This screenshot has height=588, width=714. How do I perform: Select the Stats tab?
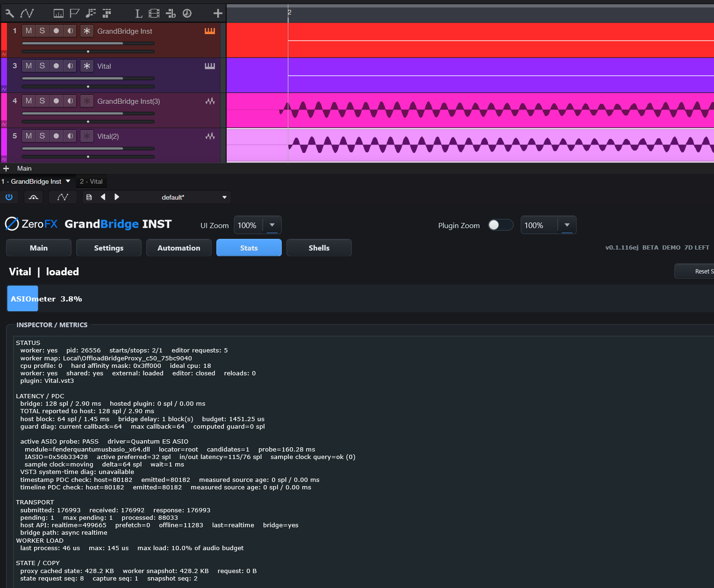[x=249, y=248]
